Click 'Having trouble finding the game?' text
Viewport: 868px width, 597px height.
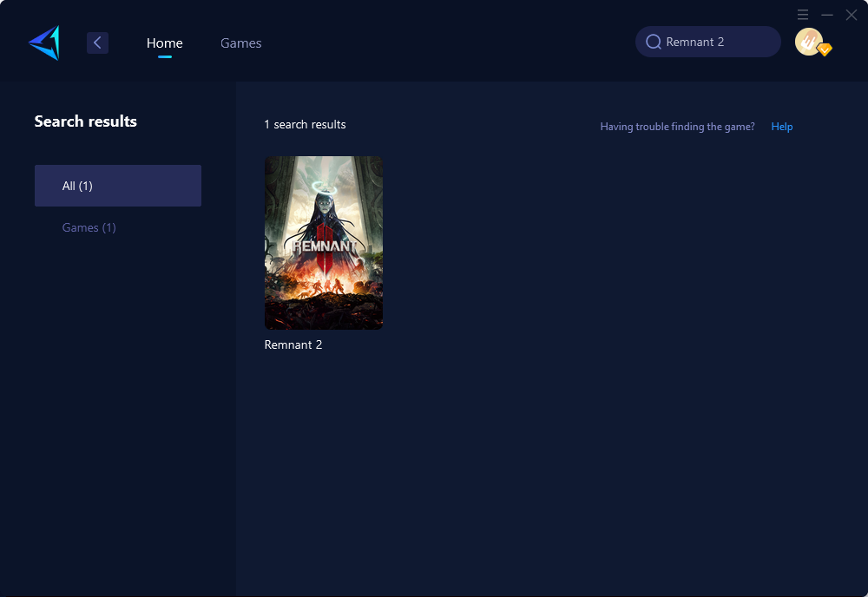tap(678, 127)
